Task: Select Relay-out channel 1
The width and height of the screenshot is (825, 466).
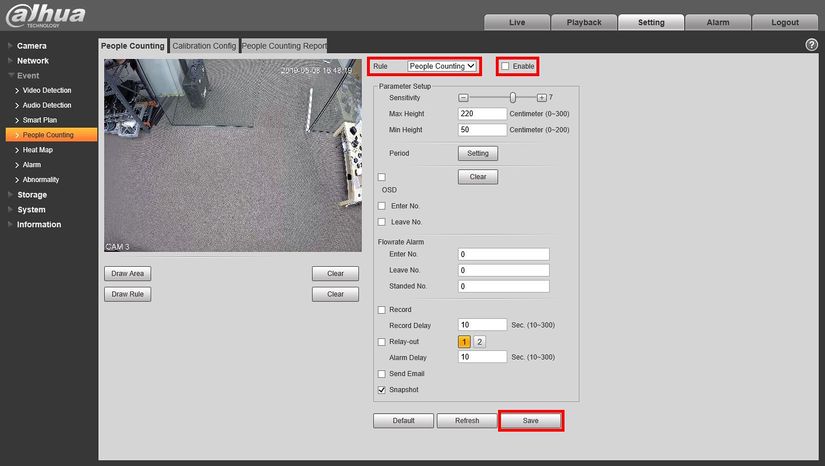Action: click(464, 342)
